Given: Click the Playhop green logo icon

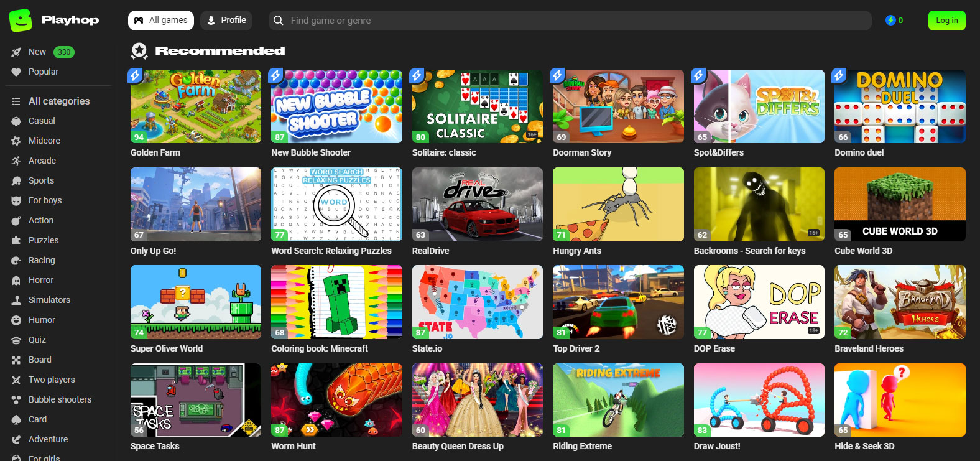Looking at the screenshot, I should tap(21, 20).
